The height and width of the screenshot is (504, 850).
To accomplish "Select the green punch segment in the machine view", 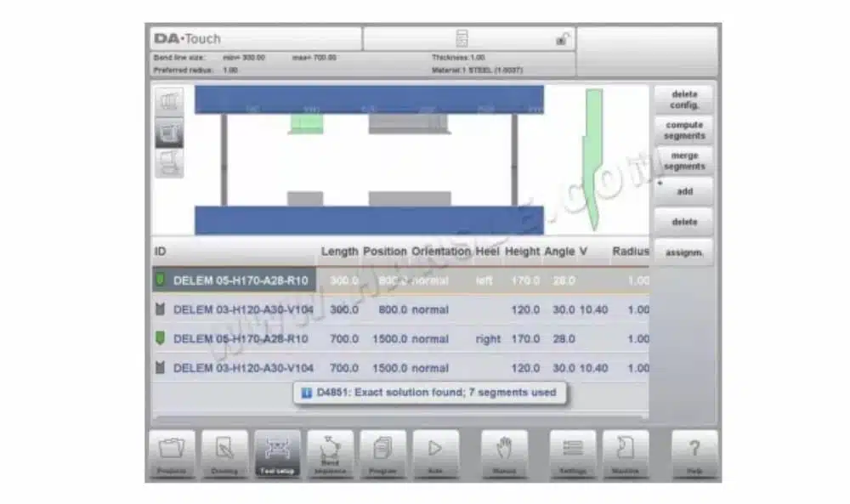I will click(307, 123).
